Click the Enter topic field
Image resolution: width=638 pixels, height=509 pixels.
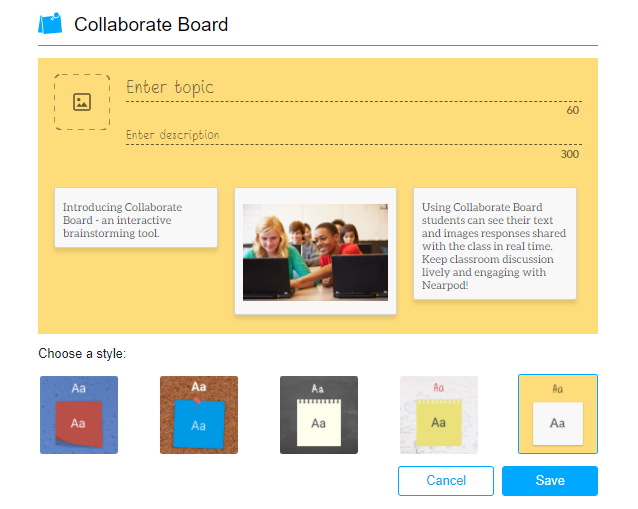(354, 88)
